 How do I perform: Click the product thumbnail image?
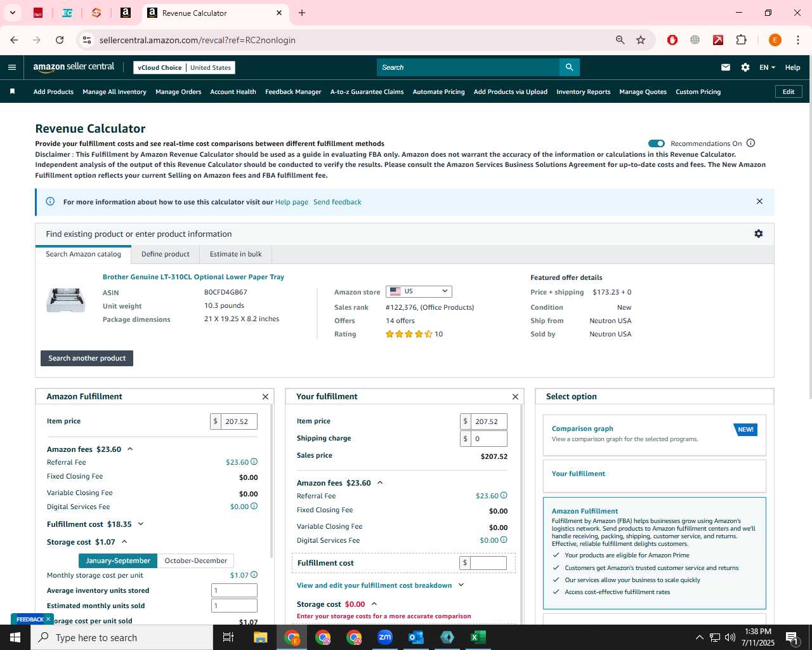(x=66, y=299)
